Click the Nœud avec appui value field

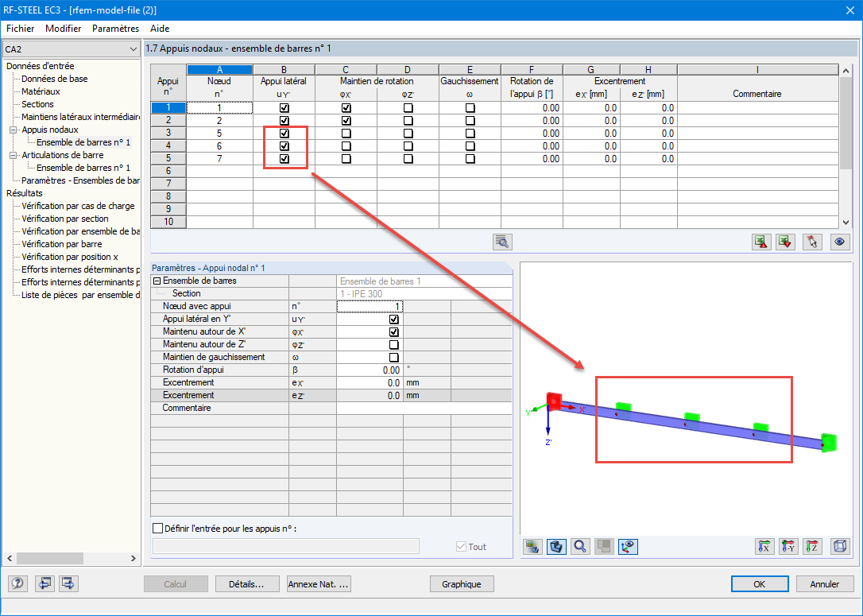pyautogui.click(x=370, y=307)
